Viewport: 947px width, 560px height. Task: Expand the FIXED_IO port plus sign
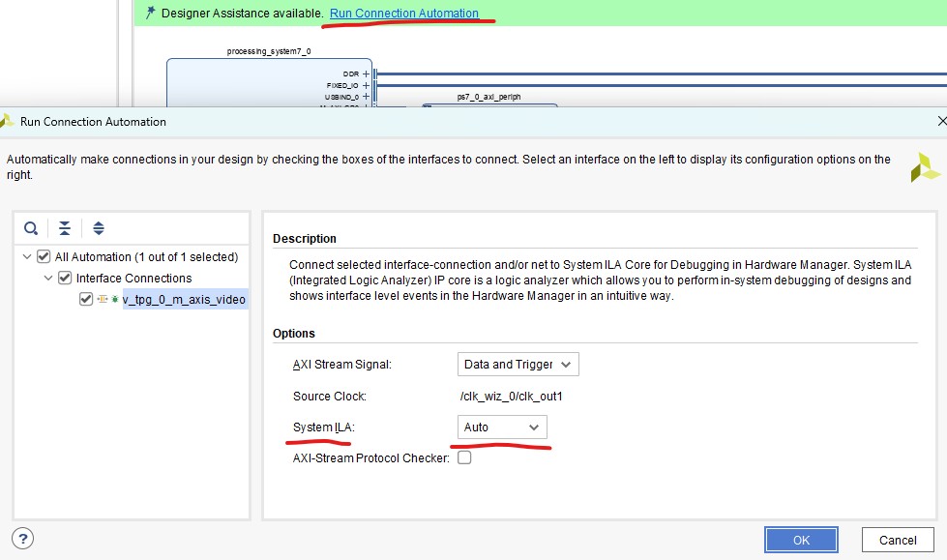pyautogui.click(x=367, y=85)
